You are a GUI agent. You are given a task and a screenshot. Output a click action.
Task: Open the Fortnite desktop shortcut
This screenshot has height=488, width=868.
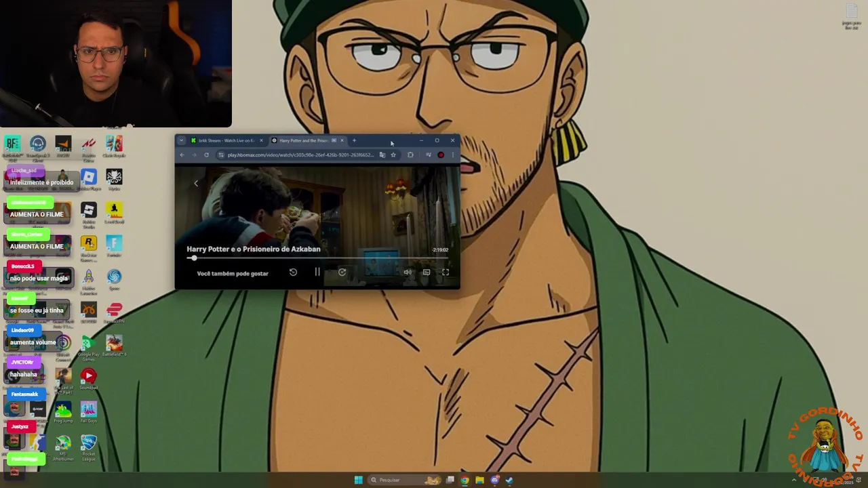click(x=114, y=247)
